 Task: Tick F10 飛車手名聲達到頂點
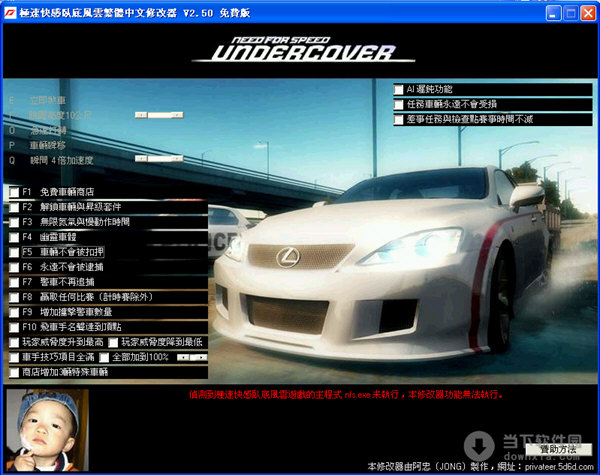14,327
